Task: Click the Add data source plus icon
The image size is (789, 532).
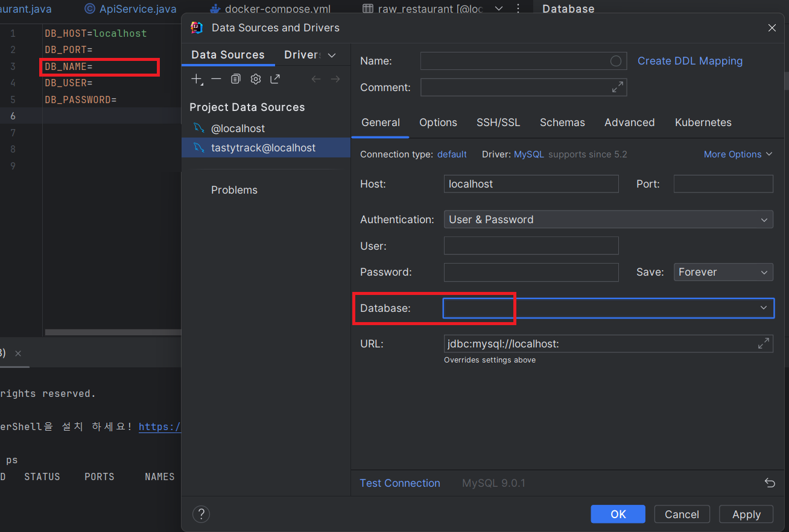Action: click(x=197, y=79)
